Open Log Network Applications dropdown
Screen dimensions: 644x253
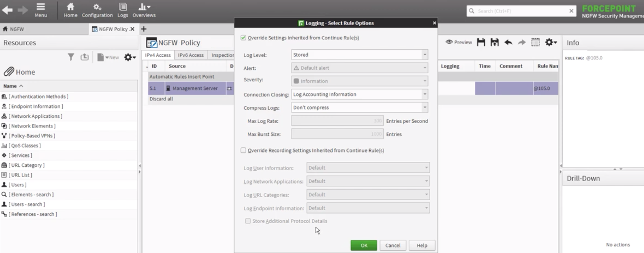pyautogui.click(x=368, y=181)
